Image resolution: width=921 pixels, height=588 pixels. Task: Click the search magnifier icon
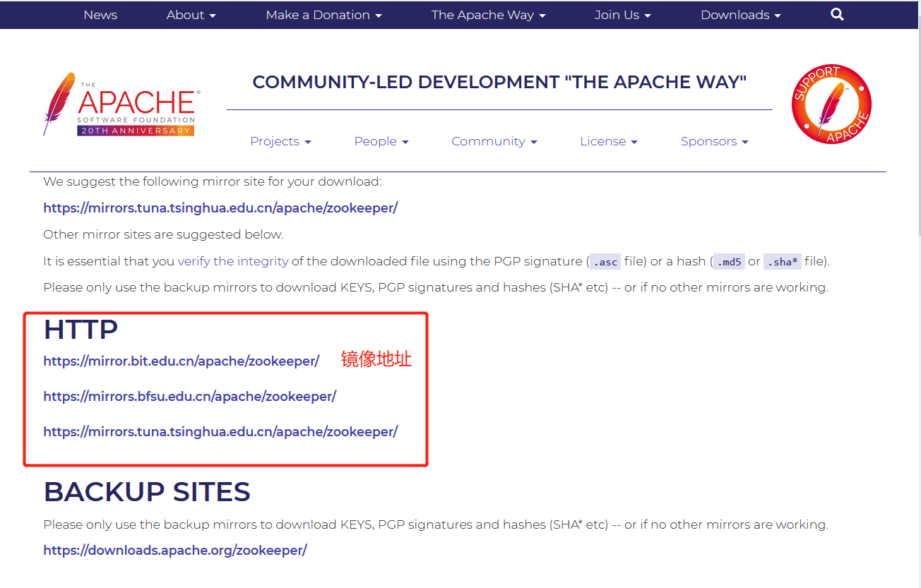coord(837,14)
